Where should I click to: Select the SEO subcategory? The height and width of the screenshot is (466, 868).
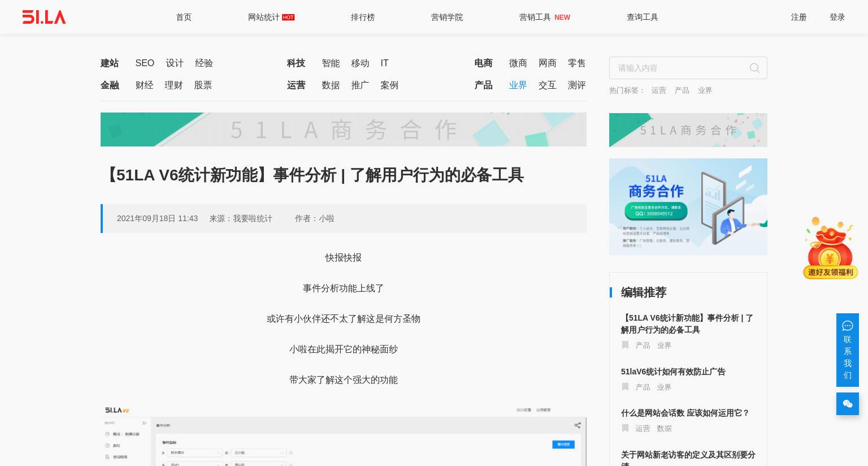pyautogui.click(x=145, y=63)
